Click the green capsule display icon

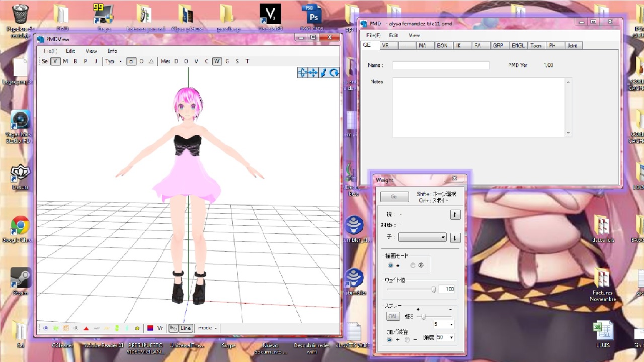(117, 328)
